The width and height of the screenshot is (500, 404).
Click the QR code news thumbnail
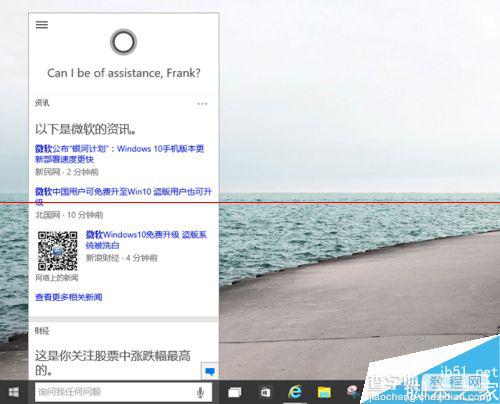click(57, 251)
